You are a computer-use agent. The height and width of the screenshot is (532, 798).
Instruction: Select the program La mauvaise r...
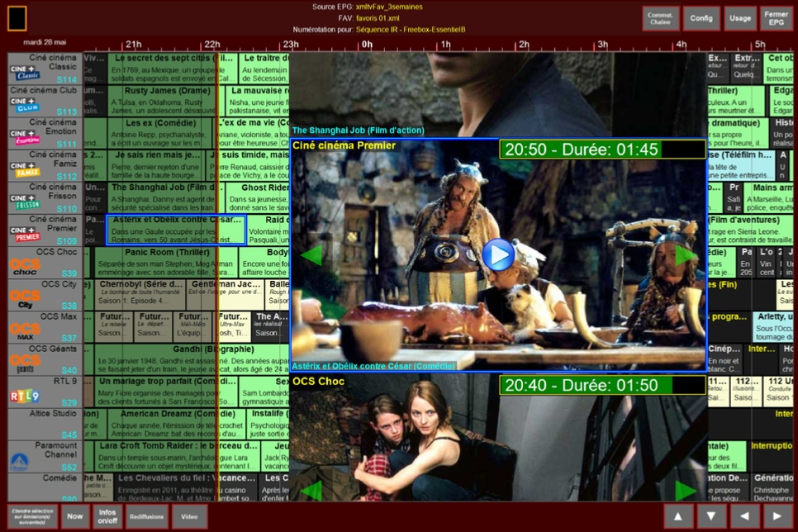pos(258,101)
